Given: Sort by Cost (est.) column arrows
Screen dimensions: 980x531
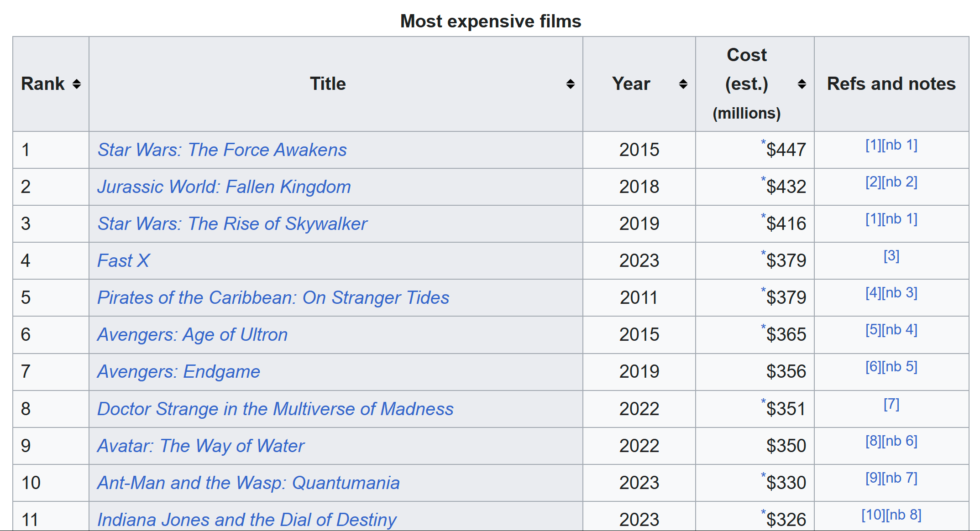Looking at the screenshot, I should [802, 84].
